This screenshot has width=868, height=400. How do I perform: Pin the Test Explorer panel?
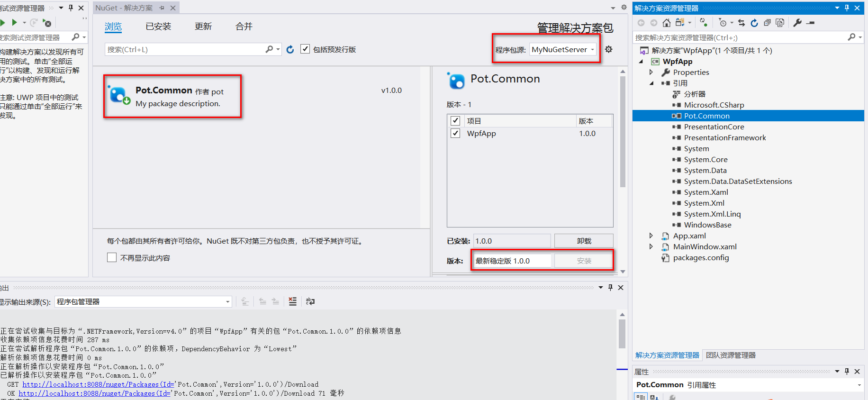tap(71, 8)
